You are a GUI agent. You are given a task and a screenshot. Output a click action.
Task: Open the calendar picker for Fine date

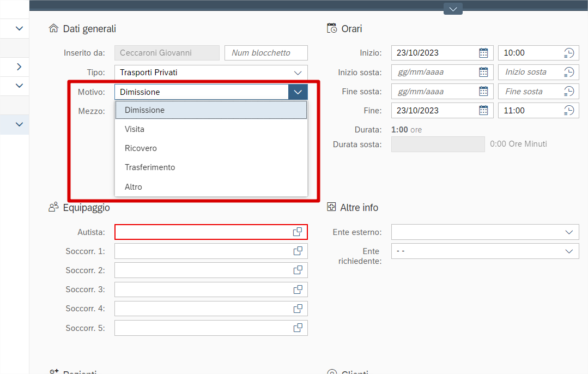[483, 111]
